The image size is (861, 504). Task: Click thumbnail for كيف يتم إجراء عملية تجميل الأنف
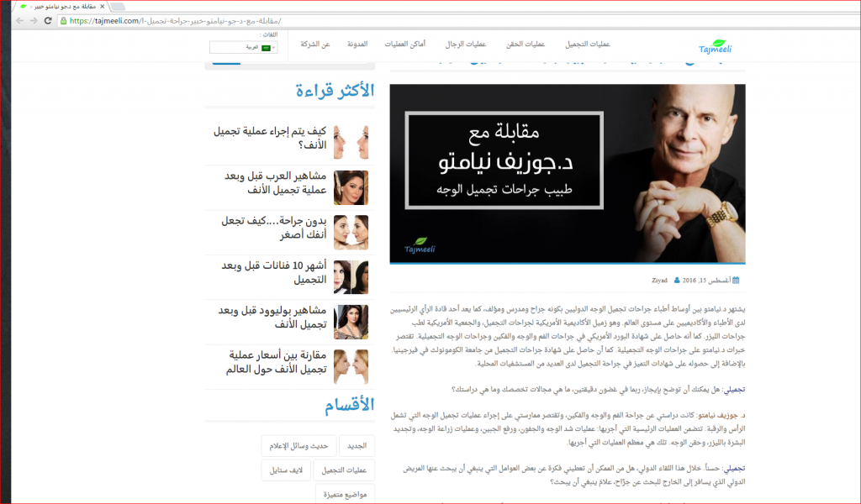pos(351,142)
